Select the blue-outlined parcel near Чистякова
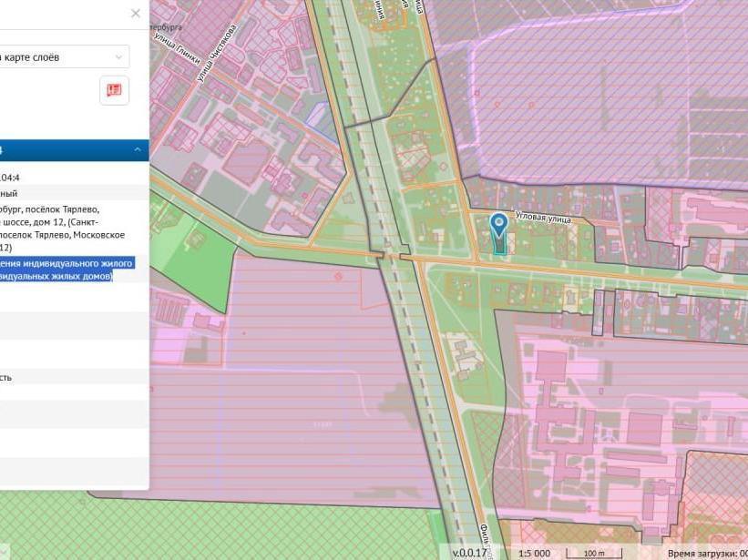Image resolution: width=748 pixels, height=560 pixels. click(317, 116)
